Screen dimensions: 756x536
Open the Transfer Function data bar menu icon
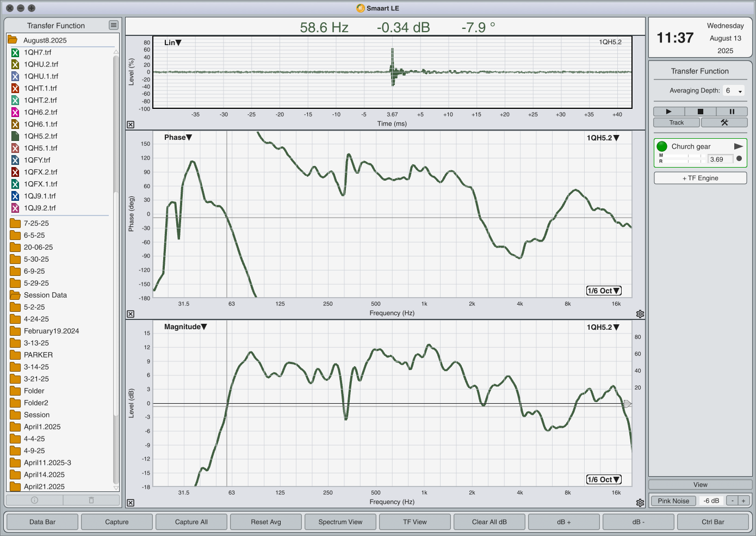[x=113, y=25]
